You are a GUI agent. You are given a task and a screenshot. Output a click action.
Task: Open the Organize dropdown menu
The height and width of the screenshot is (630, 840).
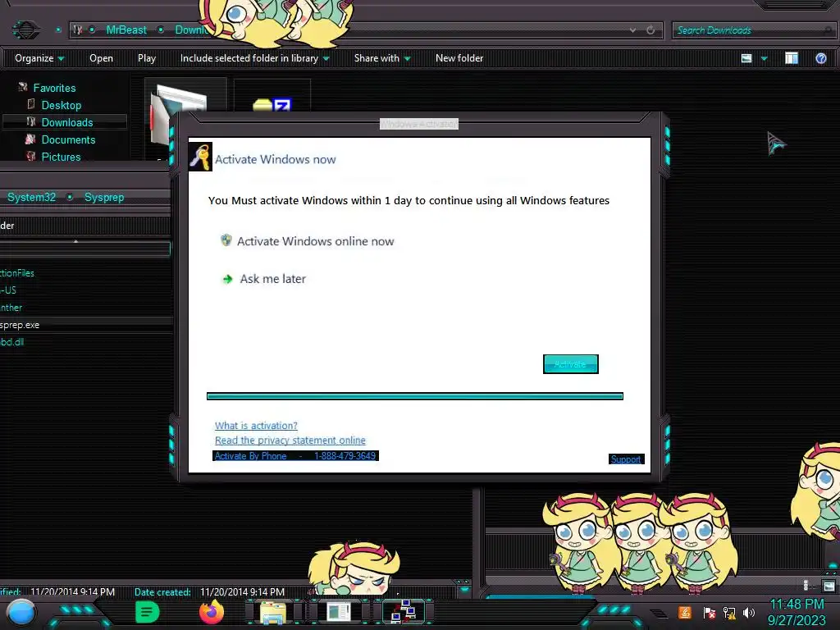(x=39, y=58)
